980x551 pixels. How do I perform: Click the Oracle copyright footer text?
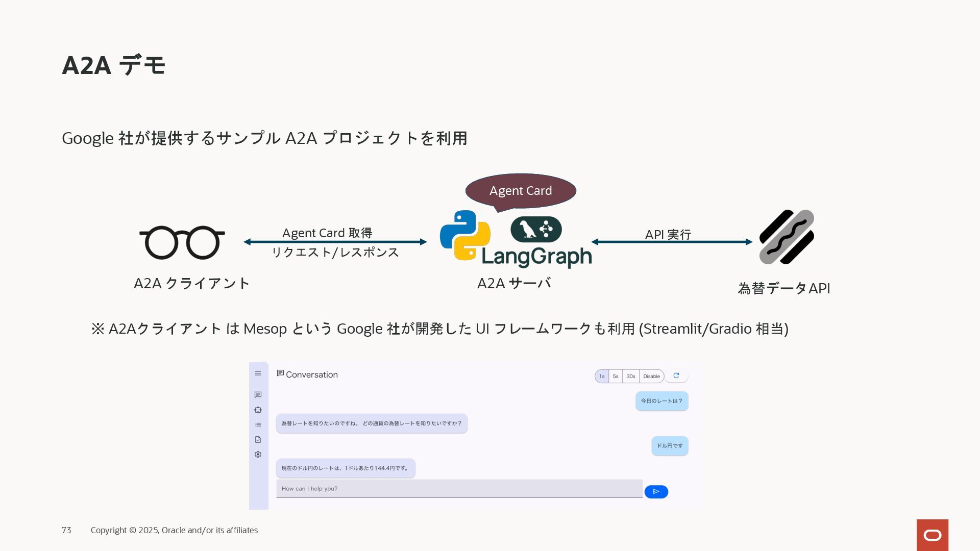[174, 531]
